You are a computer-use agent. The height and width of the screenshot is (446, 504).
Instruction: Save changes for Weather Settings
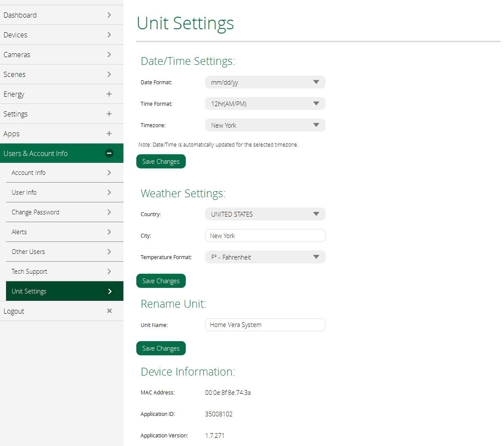161,281
